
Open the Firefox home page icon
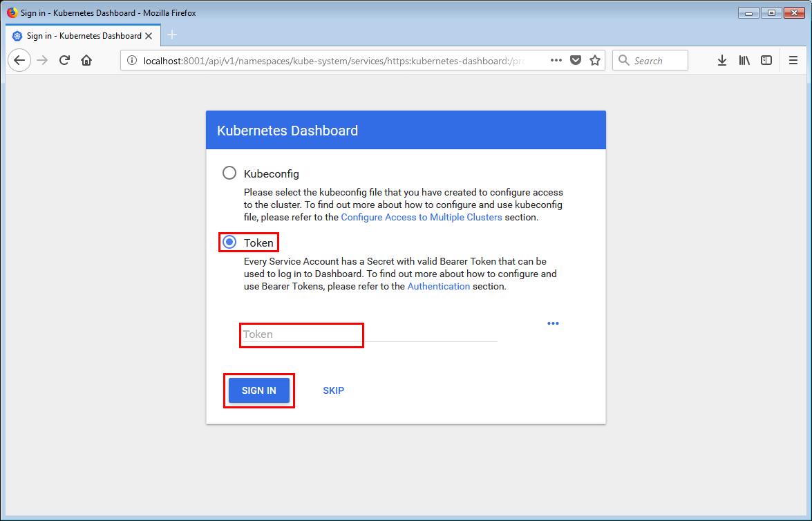coord(86,61)
